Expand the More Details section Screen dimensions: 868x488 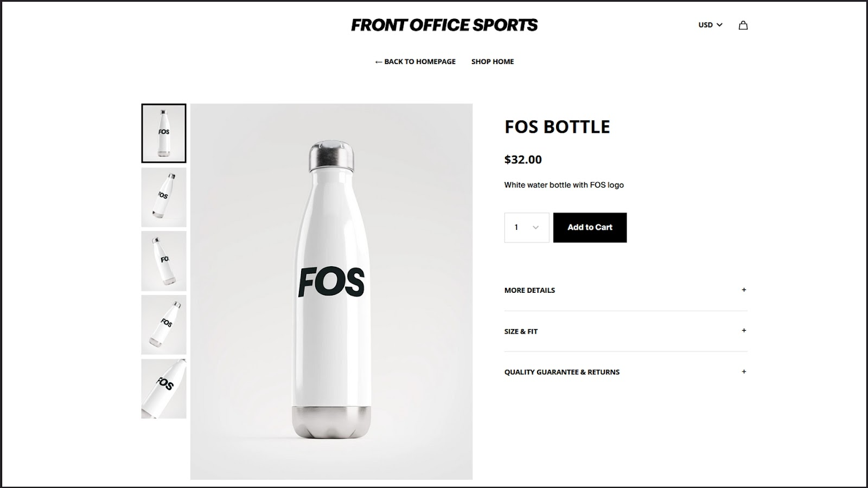pos(529,291)
